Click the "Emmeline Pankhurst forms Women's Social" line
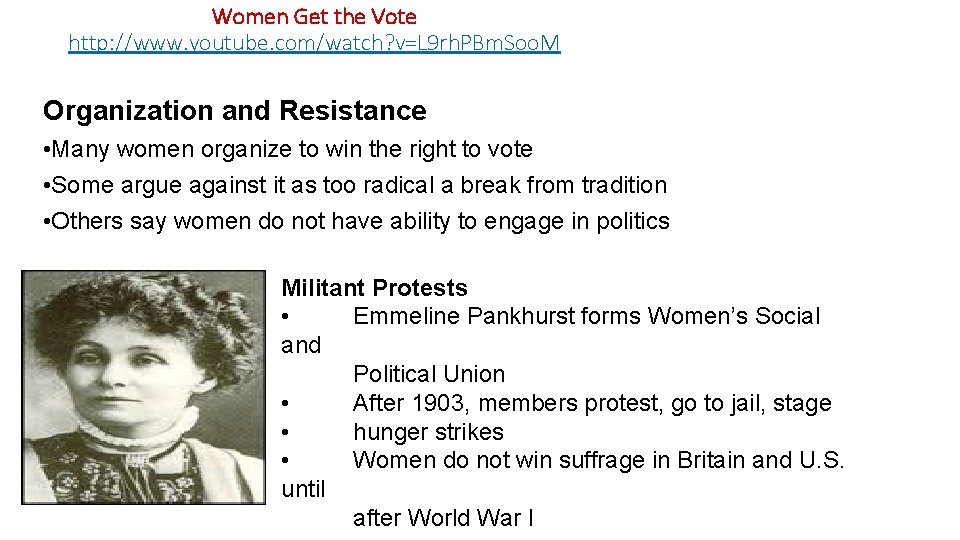Viewport: 960px width, 540px height. (586, 317)
